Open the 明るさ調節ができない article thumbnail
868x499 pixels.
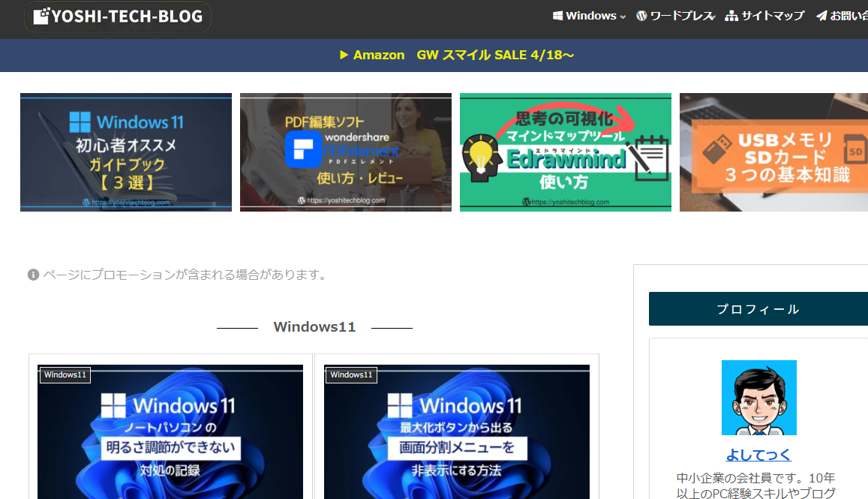pos(170,432)
